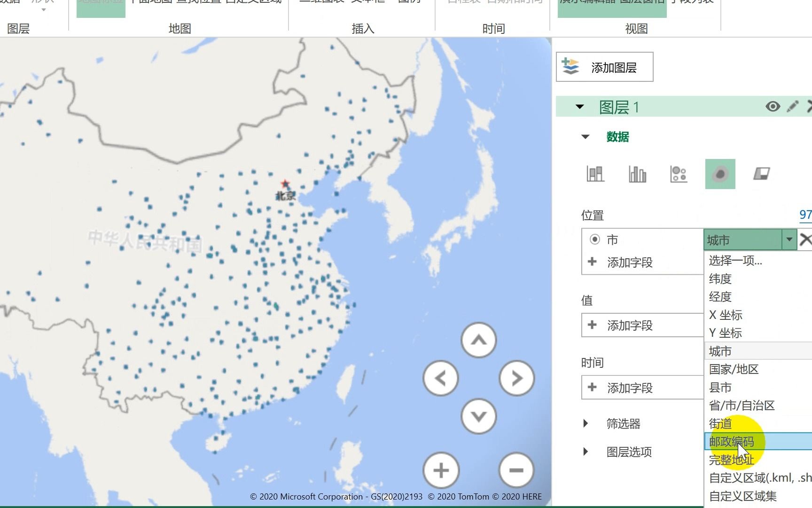This screenshot has height=508, width=812.
Task: Choose 街道 (Street) from dropdown list
Action: [758, 424]
